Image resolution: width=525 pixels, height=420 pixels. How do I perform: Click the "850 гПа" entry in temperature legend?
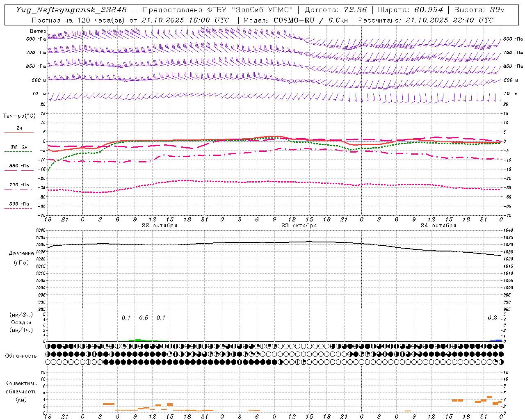[19, 166]
